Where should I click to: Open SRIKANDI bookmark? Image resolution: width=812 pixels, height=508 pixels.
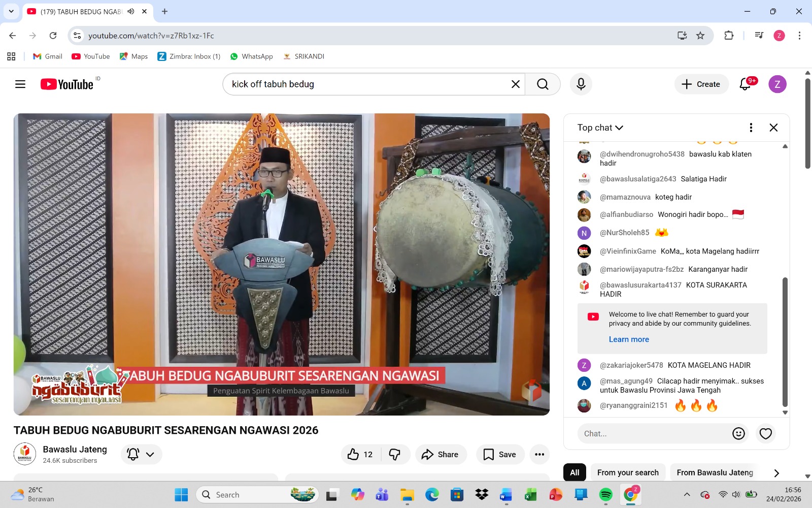coord(303,56)
